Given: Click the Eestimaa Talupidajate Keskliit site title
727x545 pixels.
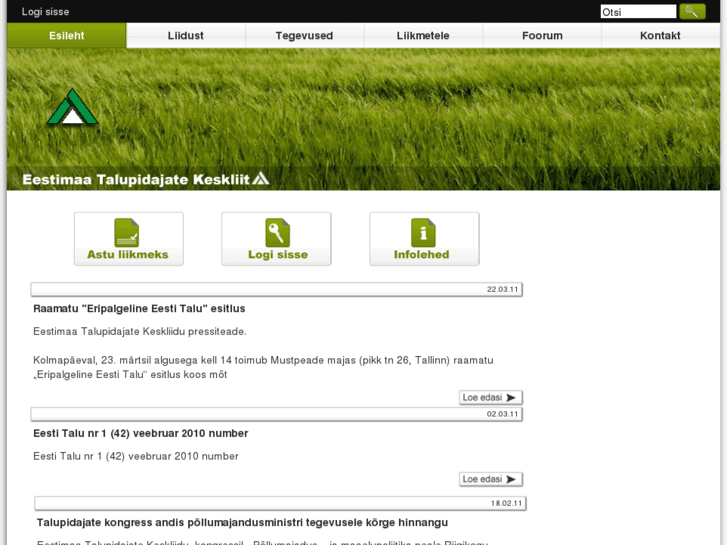Looking at the screenshot, I should click(x=136, y=179).
